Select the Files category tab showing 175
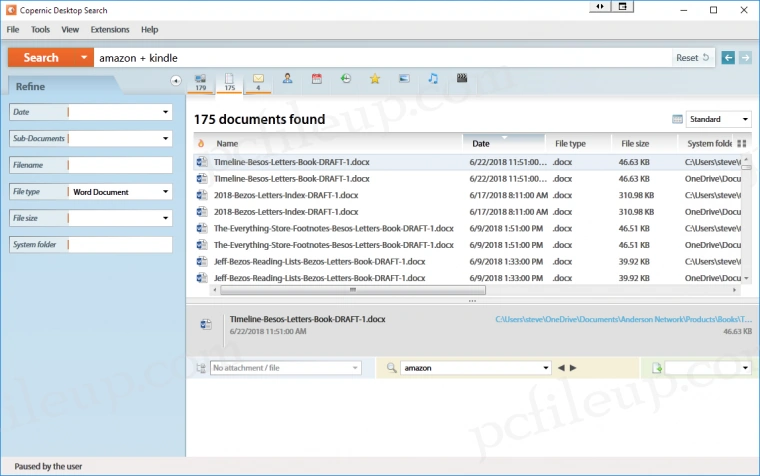This screenshot has height=476, width=760. click(229, 82)
